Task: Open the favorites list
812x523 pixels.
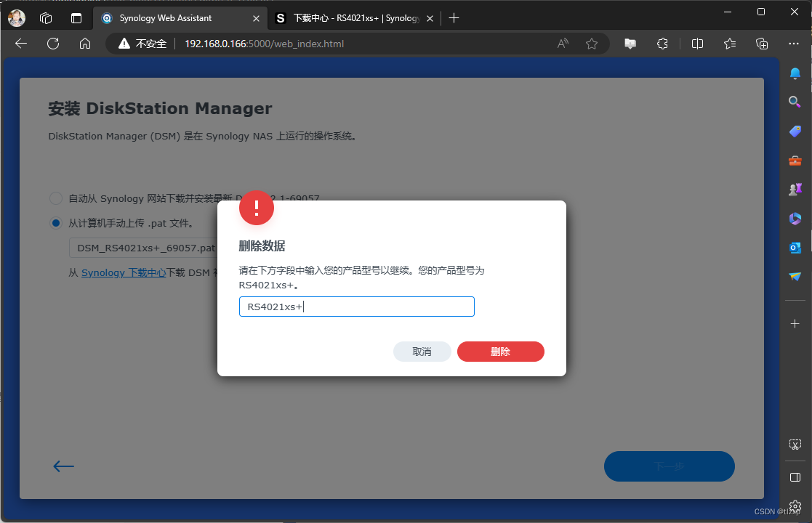Action: (x=730, y=44)
